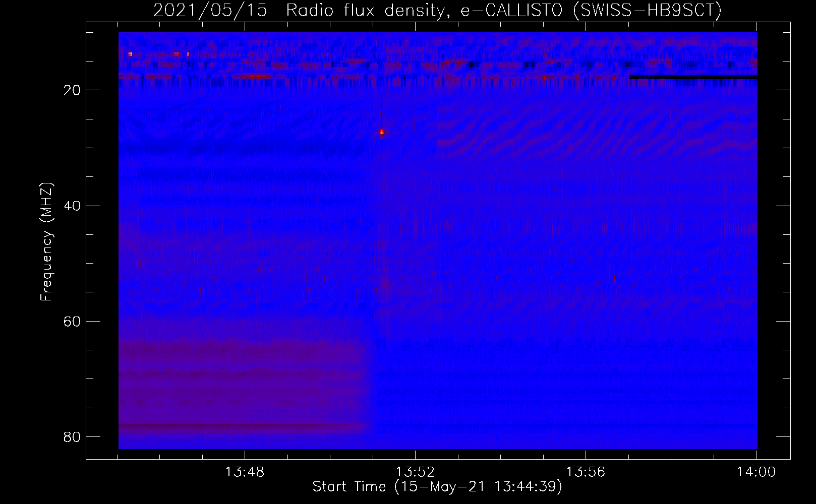This screenshot has height=504, width=816.
Task: Click the bright red burst near 13:51
Action: (x=382, y=133)
